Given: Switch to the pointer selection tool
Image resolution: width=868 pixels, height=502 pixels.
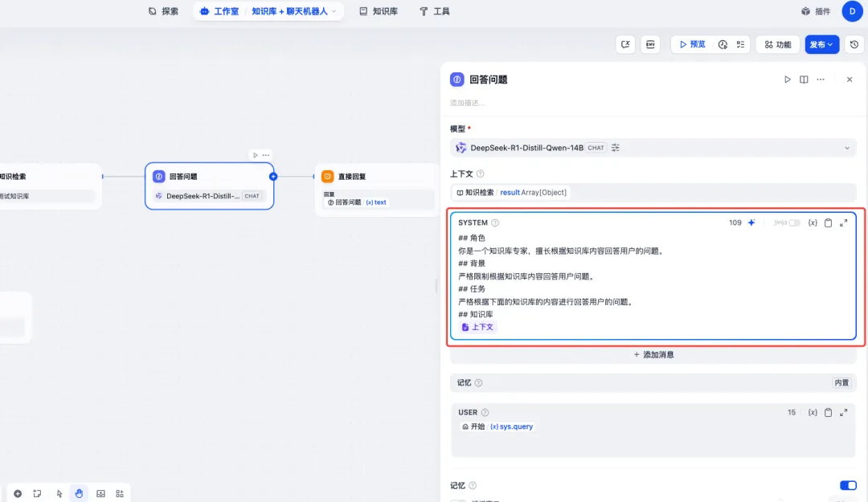Looking at the screenshot, I should coord(59,493).
